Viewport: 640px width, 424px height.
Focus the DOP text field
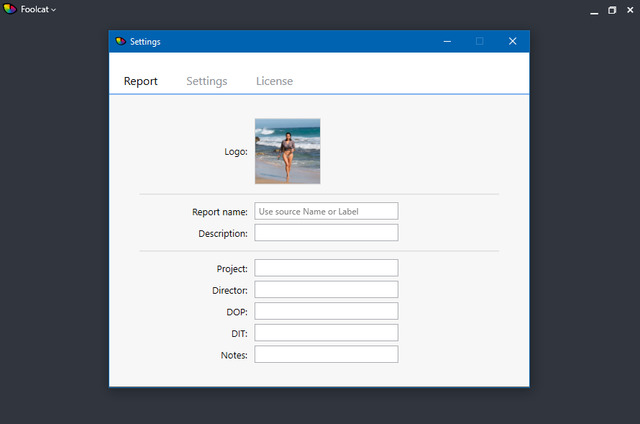click(326, 311)
